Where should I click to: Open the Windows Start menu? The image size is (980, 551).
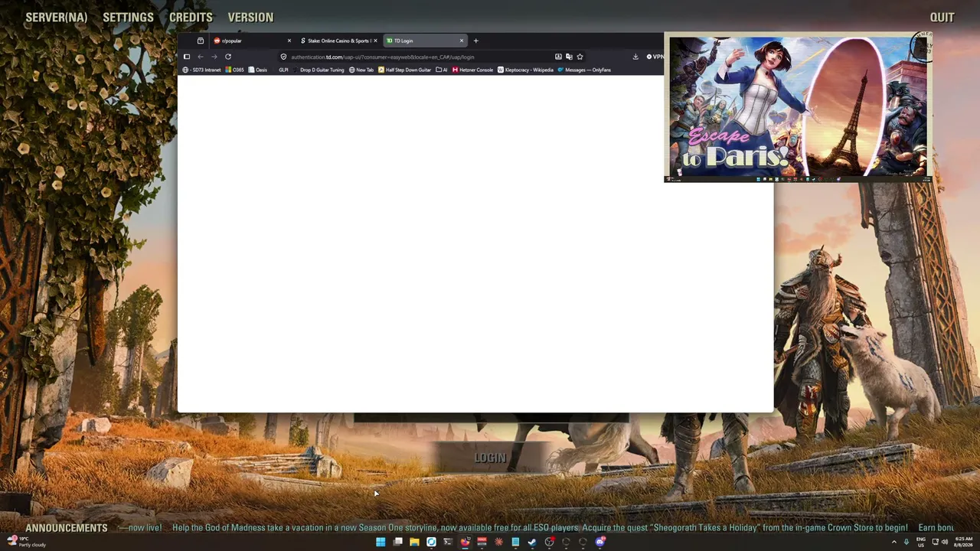pyautogui.click(x=381, y=542)
